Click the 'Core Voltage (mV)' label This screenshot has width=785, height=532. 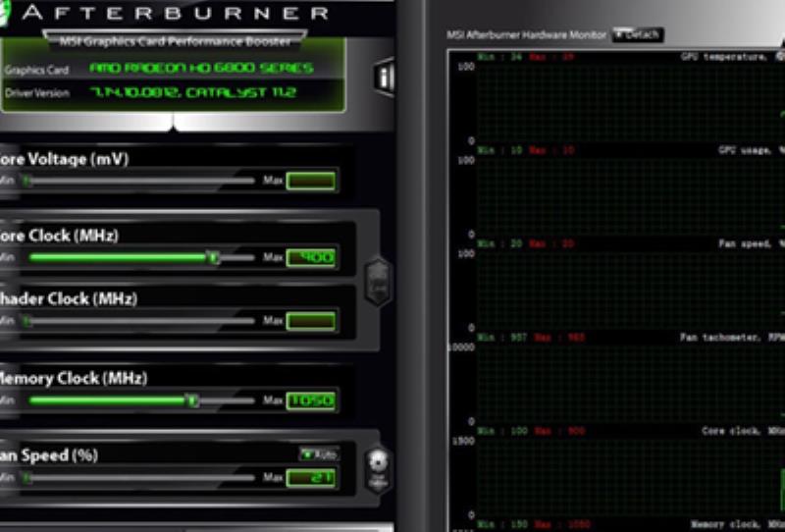64,159
